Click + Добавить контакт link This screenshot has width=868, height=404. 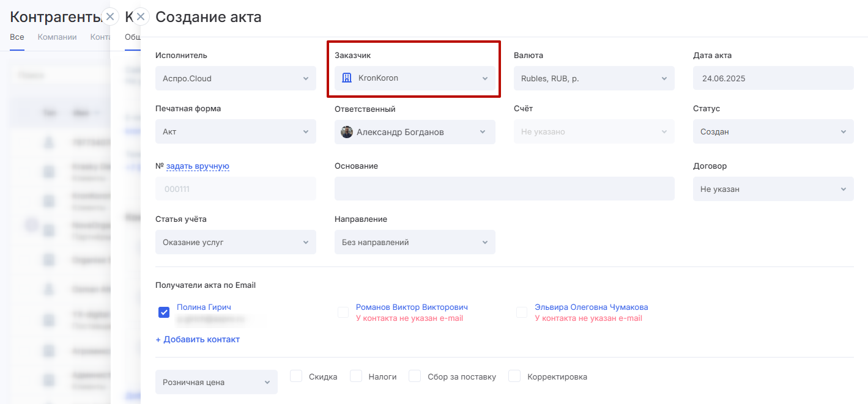pos(198,339)
